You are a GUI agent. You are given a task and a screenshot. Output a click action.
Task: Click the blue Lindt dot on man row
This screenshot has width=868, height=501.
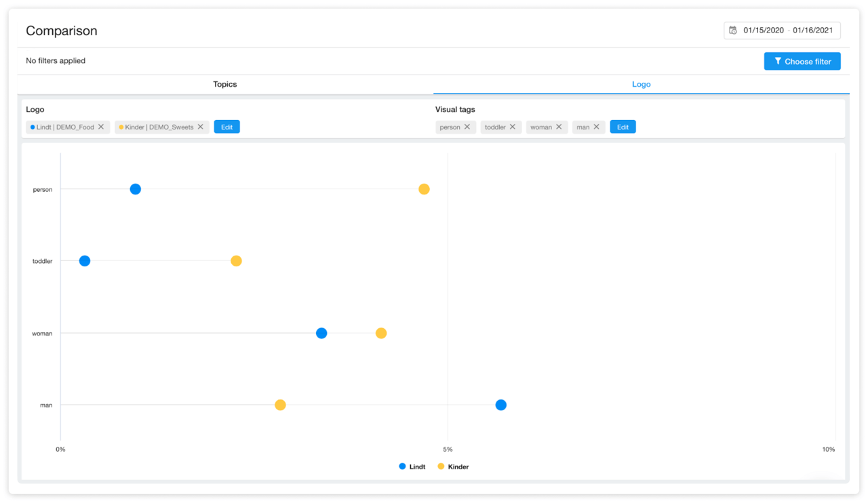[x=500, y=405]
